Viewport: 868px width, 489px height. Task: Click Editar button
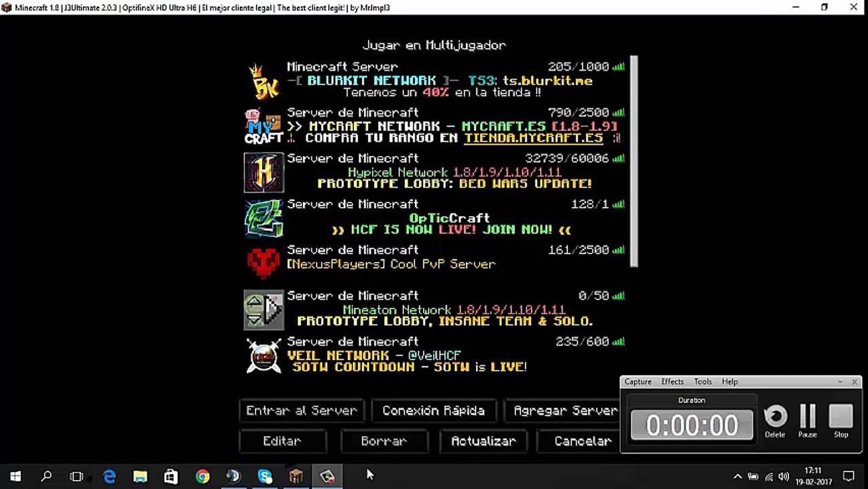click(x=282, y=441)
